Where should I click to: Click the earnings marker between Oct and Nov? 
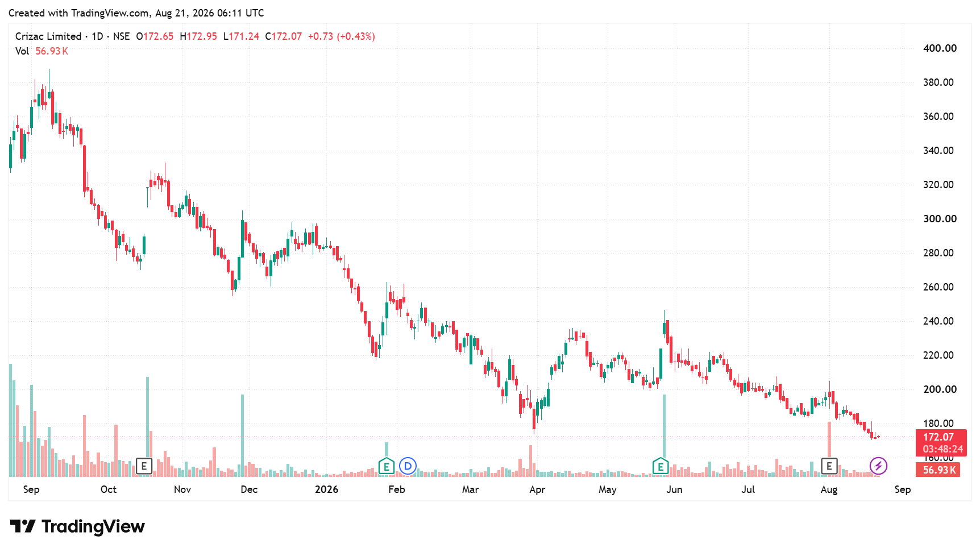tap(144, 466)
